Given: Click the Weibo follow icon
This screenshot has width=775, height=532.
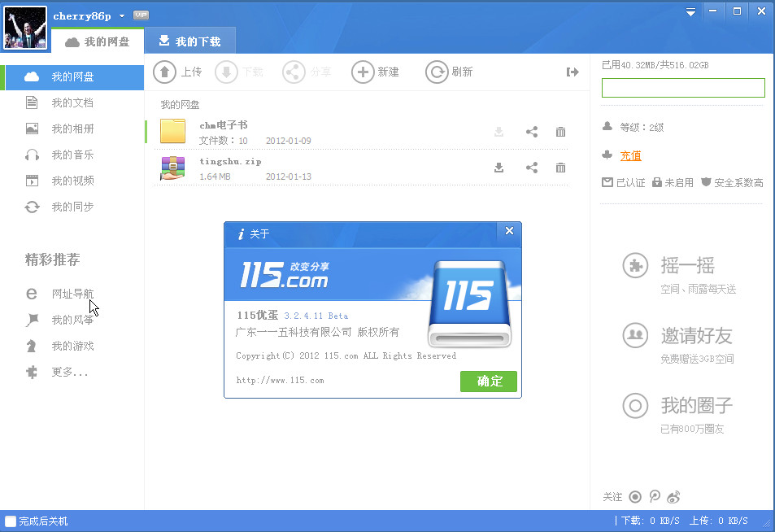Looking at the screenshot, I should [x=673, y=496].
